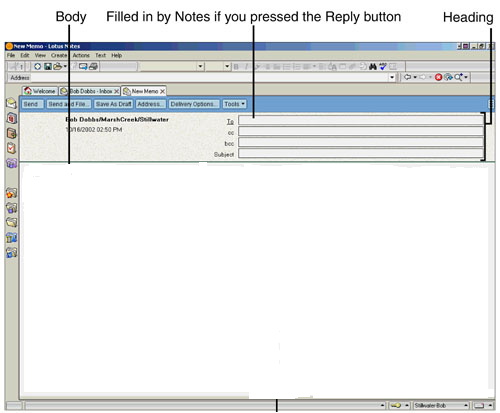Click the Send and File button
The height and width of the screenshot is (413, 500).
69,104
